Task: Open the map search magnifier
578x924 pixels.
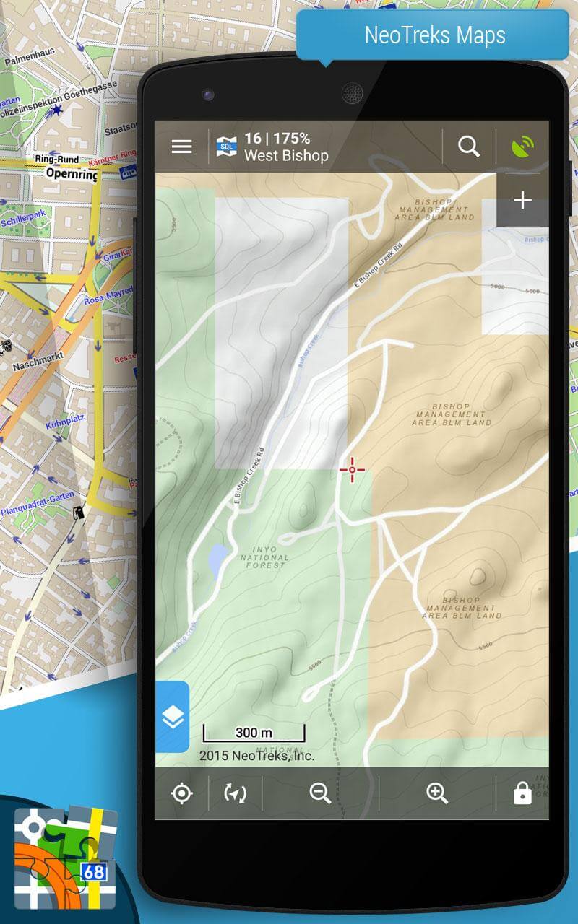Action: click(469, 147)
